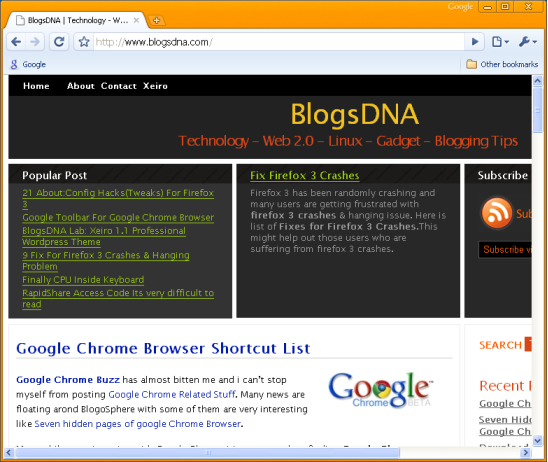
Task: Maximize the Chrome window
Action: 505,7
